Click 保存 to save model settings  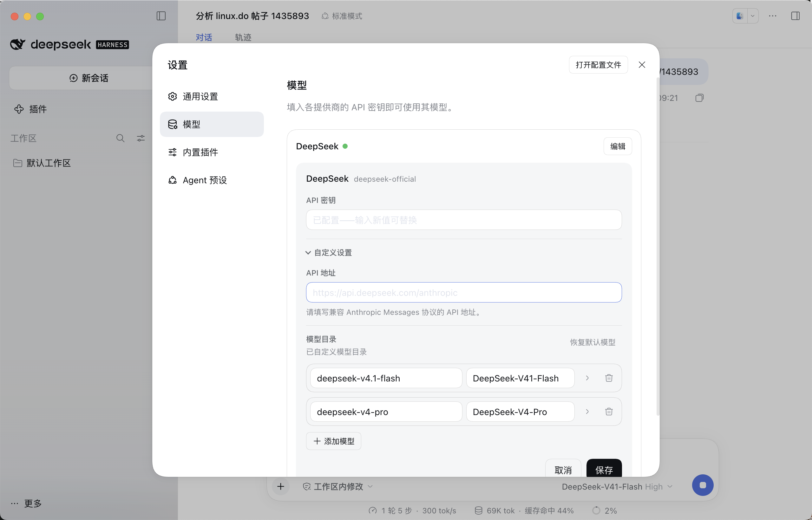point(604,468)
